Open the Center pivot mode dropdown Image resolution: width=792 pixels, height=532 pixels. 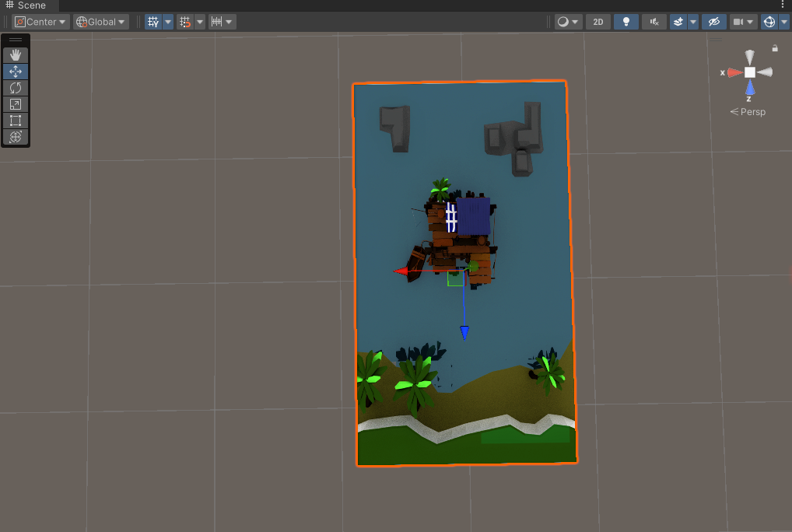40,22
